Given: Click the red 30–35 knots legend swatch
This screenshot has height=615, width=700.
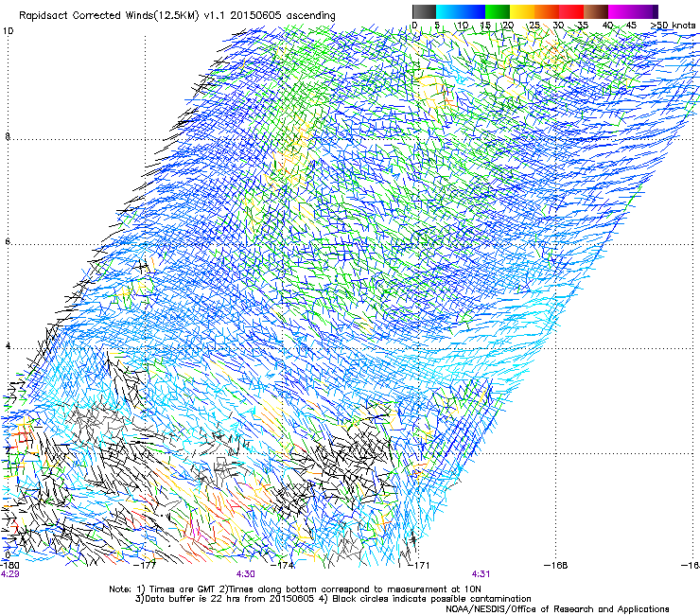Looking at the screenshot, I should (x=571, y=11).
